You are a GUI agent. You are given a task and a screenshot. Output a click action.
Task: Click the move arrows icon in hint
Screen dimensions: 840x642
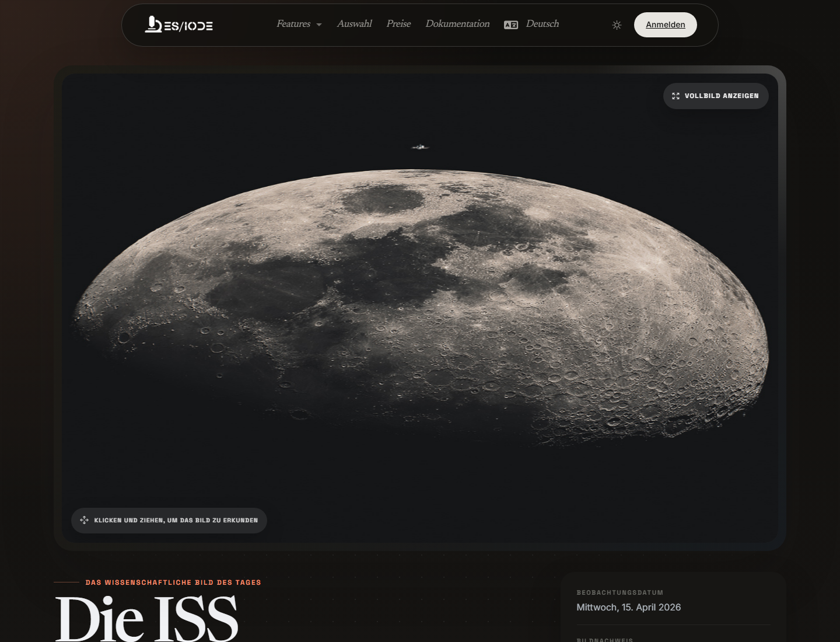point(84,520)
